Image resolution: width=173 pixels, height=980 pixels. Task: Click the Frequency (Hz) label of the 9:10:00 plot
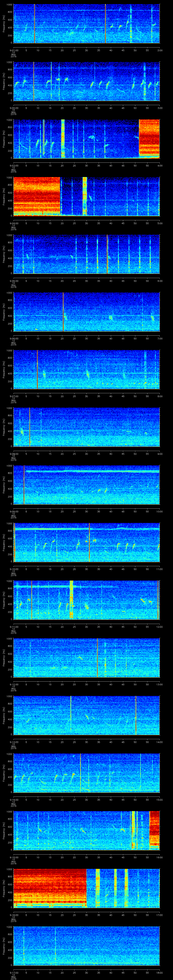click(x=4, y=543)
